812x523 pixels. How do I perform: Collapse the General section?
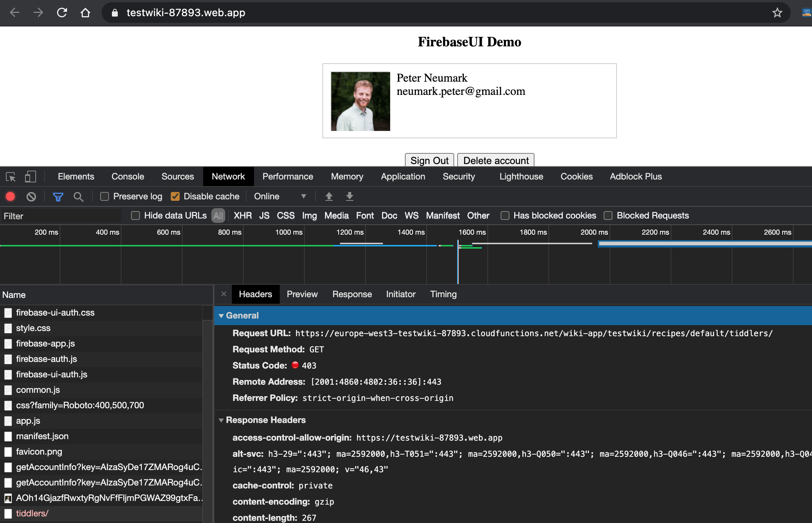pyautogui.click(x=221, y=316)
